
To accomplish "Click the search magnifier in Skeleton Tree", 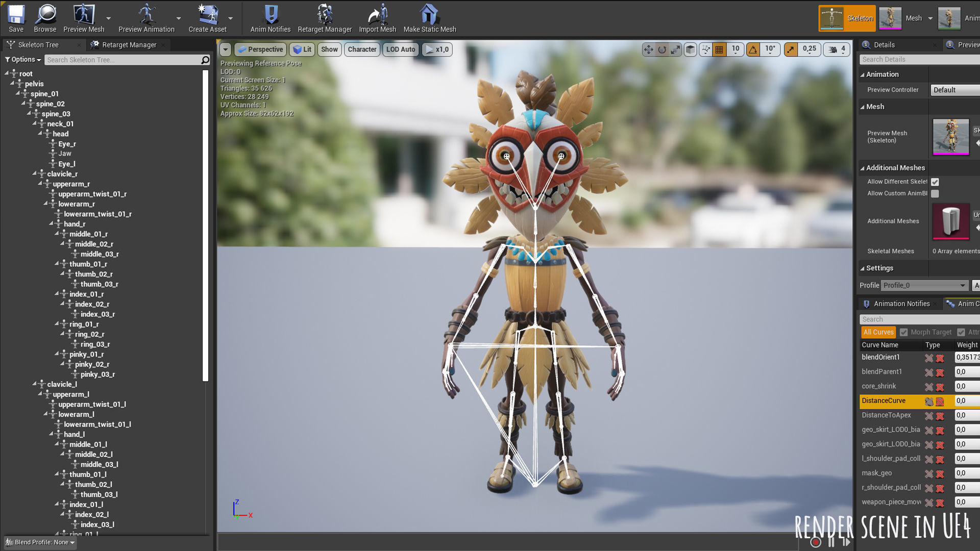I will pos(205,60).
